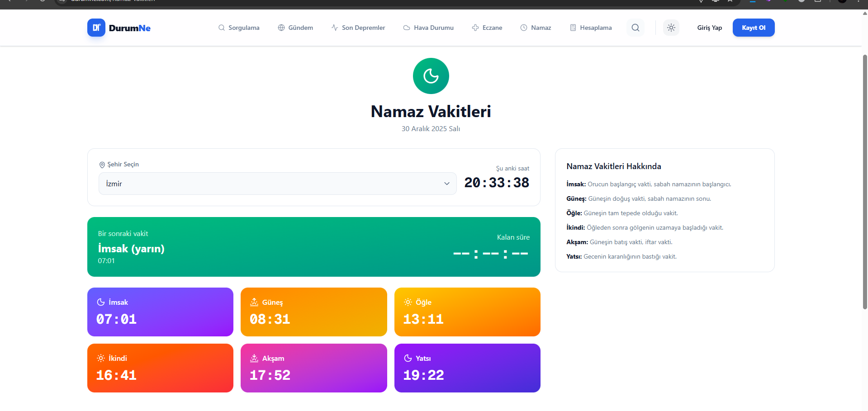Click the dropdown chevron of Şehir Seçin
The image size is (868, 411).
pos(447,184)
